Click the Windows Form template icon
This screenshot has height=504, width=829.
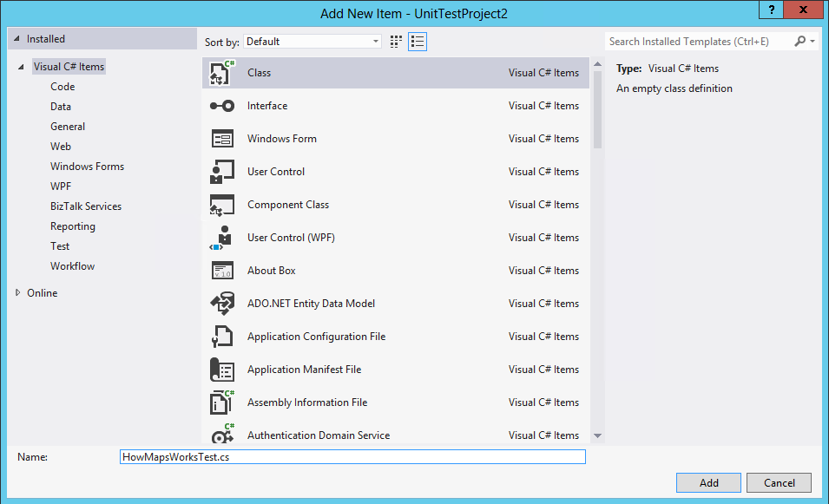click(222, 139)
